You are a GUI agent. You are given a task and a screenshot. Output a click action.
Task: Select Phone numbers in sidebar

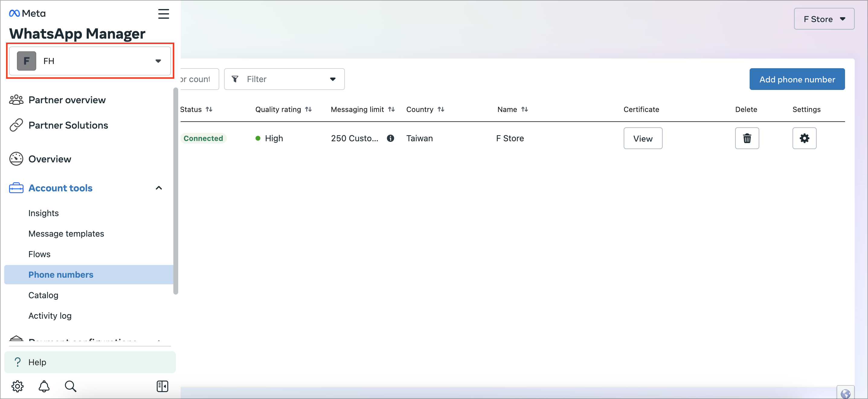(89, 274)
